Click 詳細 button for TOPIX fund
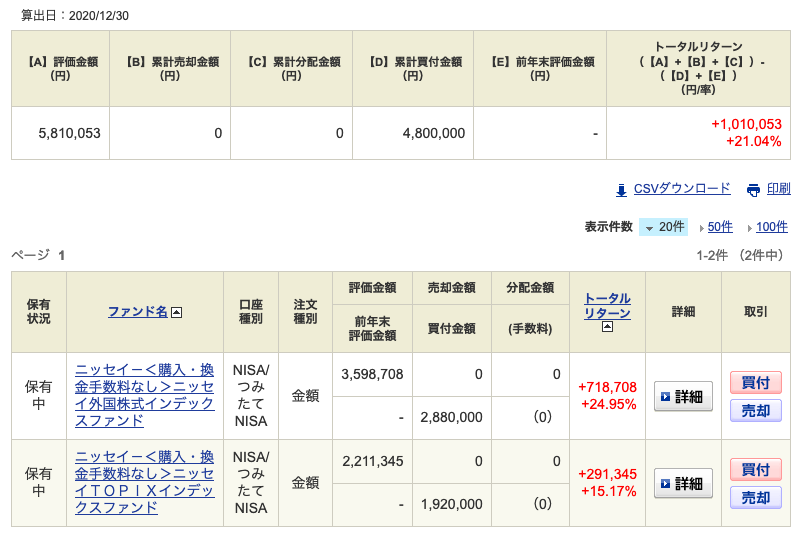The height and width of the screenshot is (535, 803). pos(683,483)
